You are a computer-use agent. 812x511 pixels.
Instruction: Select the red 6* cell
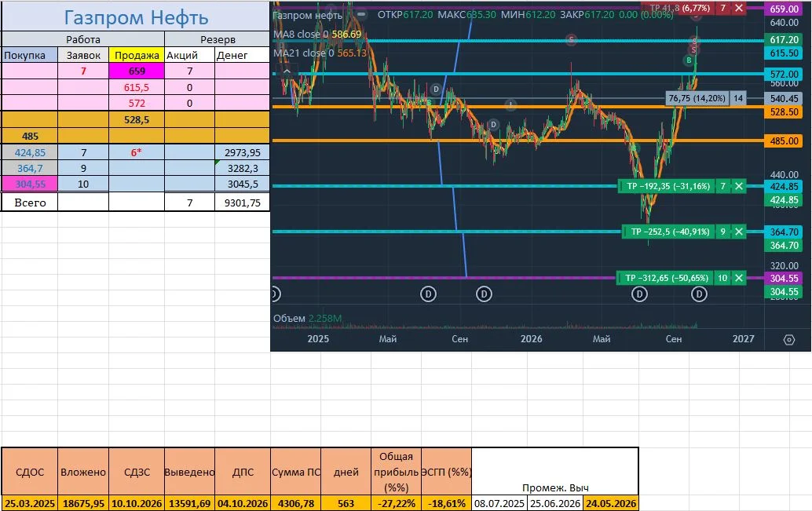pos(137,152)
